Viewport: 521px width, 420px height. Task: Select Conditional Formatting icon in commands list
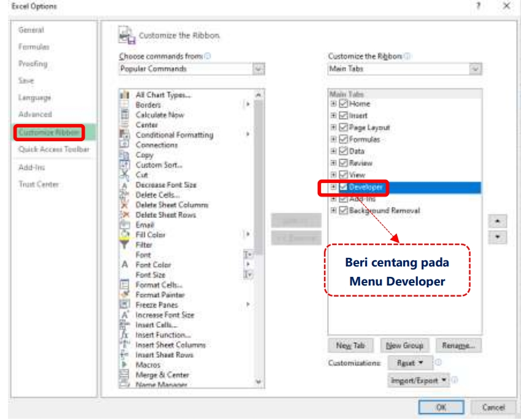tap(125, 134)
